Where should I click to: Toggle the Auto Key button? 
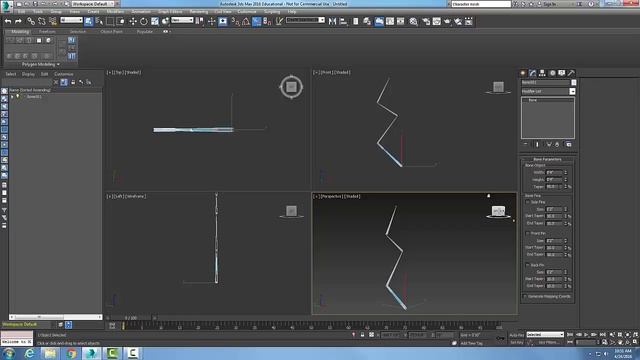click(517, 335)
